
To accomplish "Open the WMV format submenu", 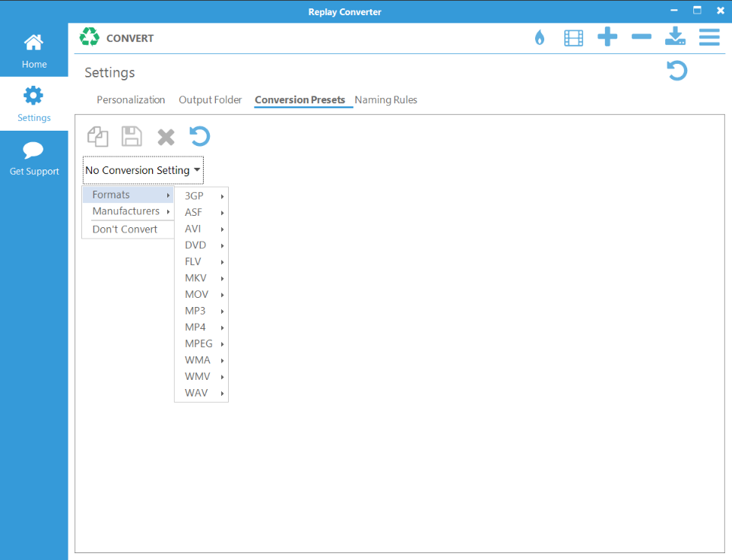I will tap(201, 376).
